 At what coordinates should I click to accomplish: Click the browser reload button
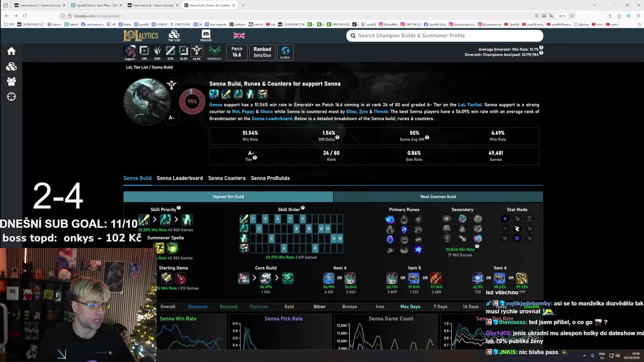click(x=26, y=16)
